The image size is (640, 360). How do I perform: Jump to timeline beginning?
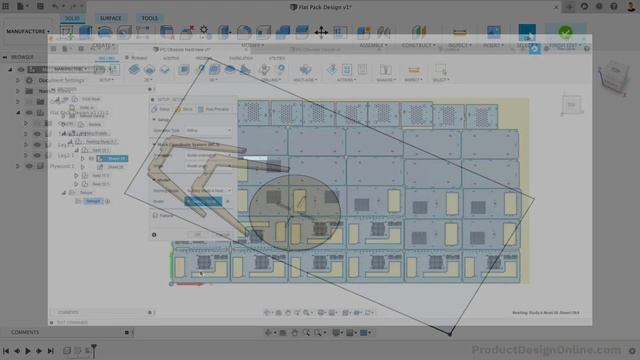click(6, 351)
